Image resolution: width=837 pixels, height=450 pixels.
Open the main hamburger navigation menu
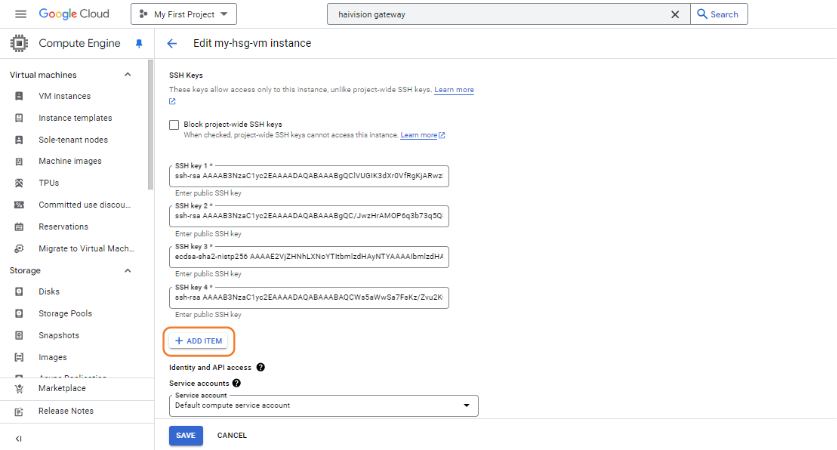20,14
